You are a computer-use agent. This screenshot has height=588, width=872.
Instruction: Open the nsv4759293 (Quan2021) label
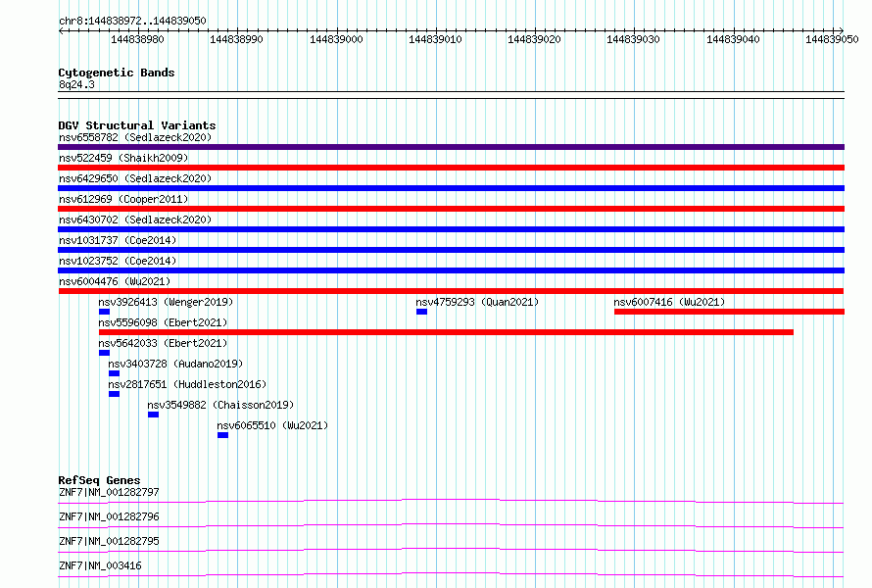pyautogui.click(x=477, y=302)
